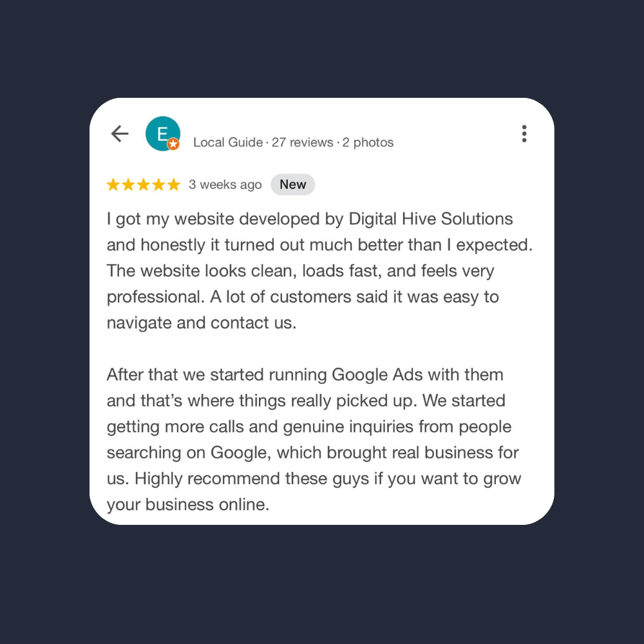Click the "Local Guide" label

[228, 143]
